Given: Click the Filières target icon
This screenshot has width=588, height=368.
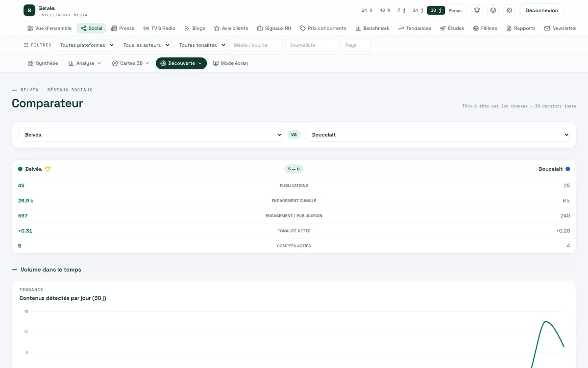Looking at the screenshot, I should coord(476,28).
